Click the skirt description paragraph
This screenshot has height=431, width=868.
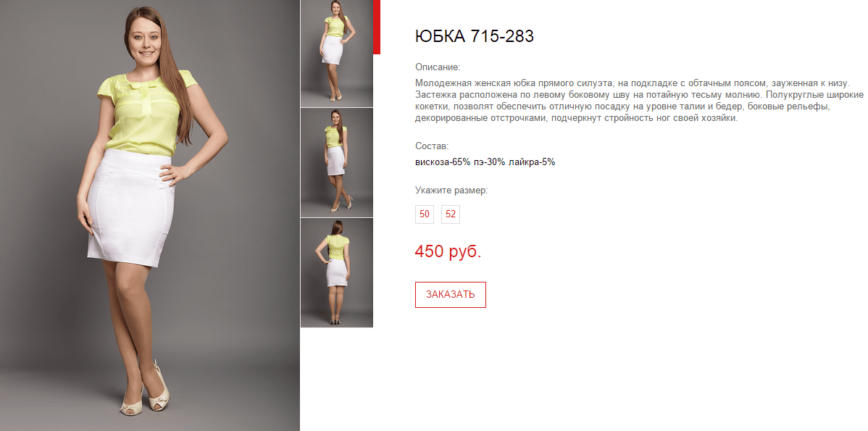(639, 101)
